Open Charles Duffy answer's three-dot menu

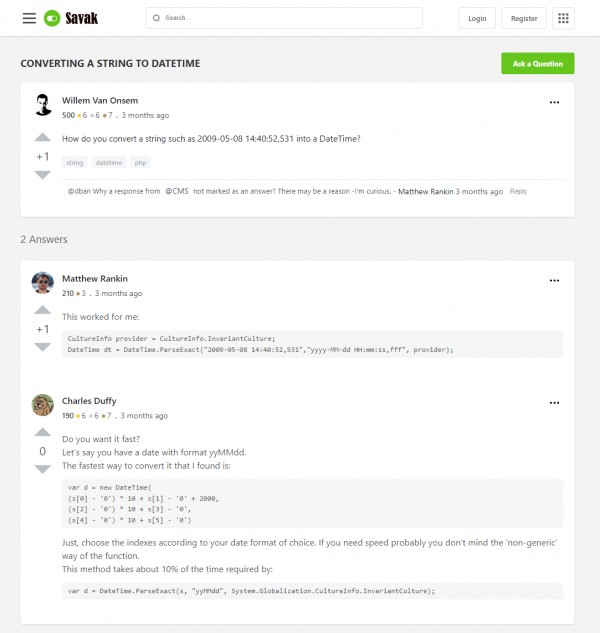(x=554, y=402)
